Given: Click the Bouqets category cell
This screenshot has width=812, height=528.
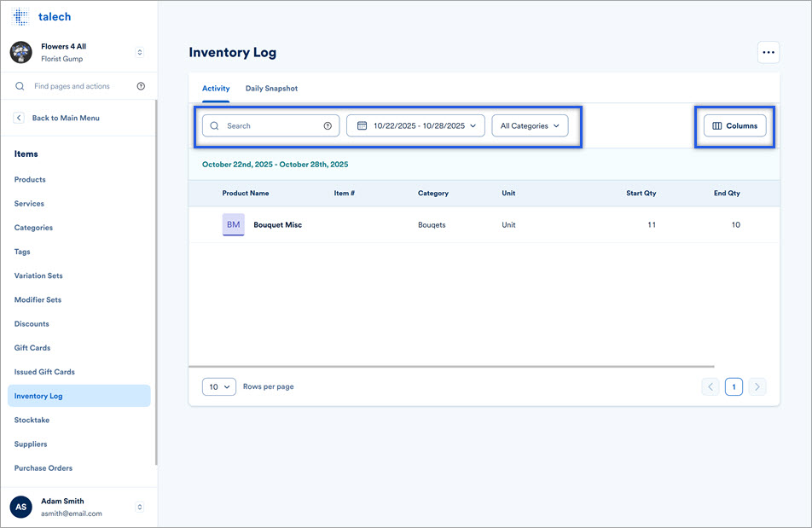Looking at the screenshot, I should (x=432, y=224).
